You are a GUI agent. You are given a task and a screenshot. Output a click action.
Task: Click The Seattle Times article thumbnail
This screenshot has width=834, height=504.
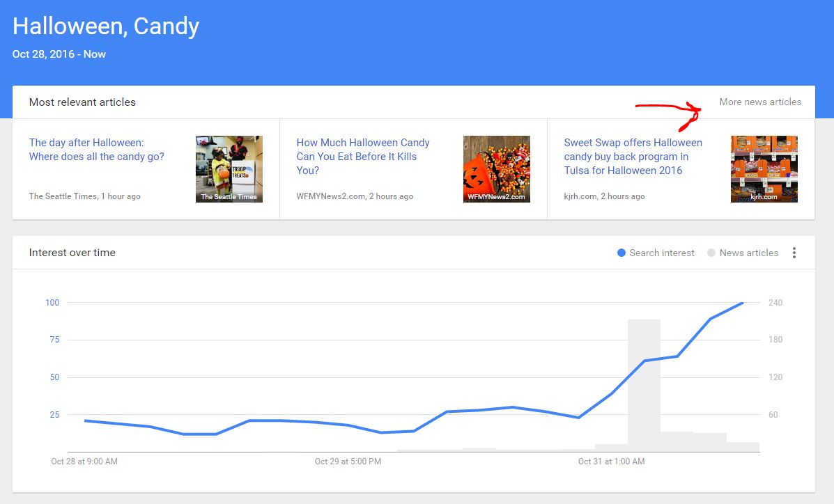[229, 169]
